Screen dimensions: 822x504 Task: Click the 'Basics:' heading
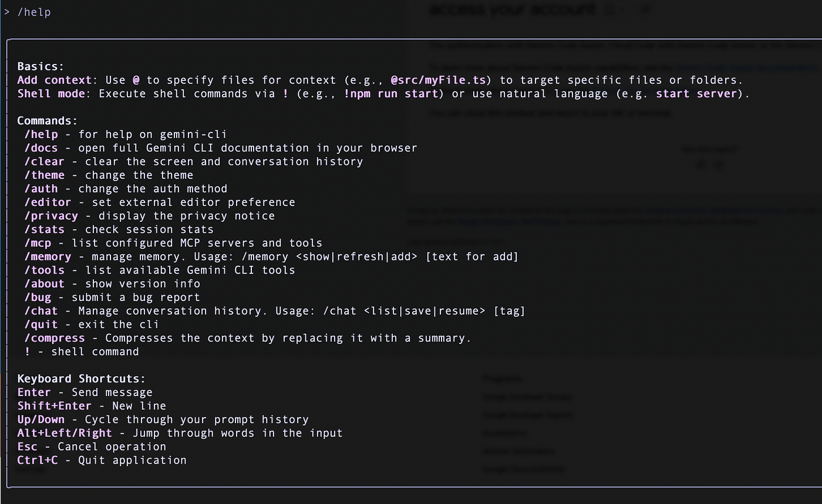[41, 66]
